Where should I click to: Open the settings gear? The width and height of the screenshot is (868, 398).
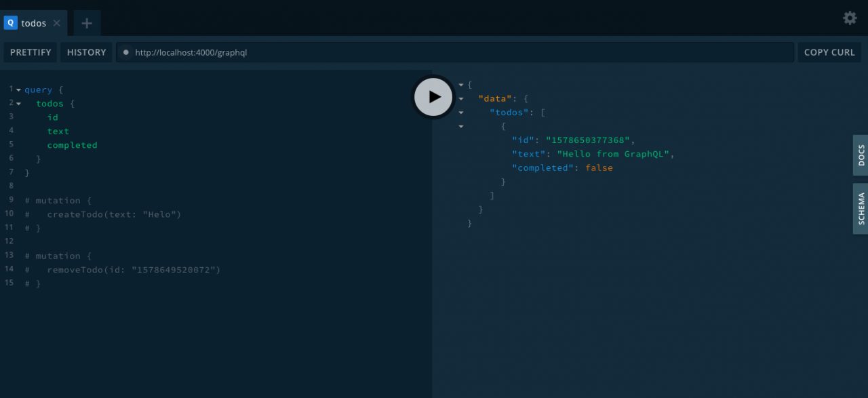[850, 18]
